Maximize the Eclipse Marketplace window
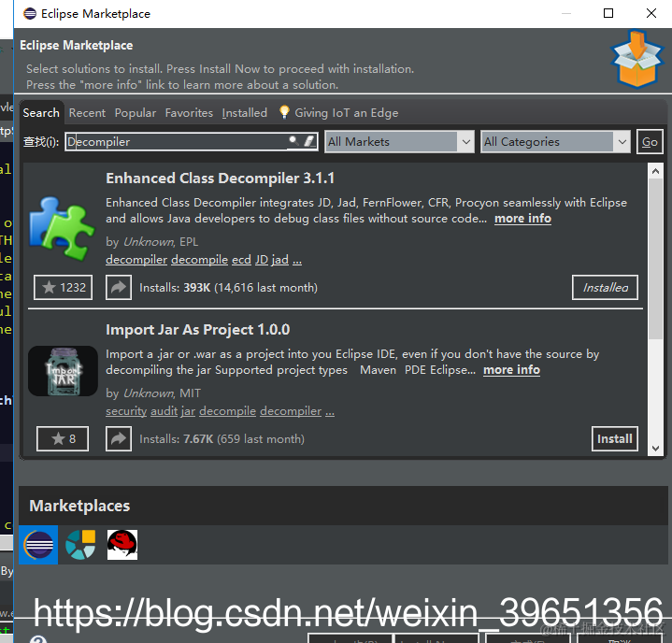The width and height of the screenshot is (672, 643). [608, 13]
